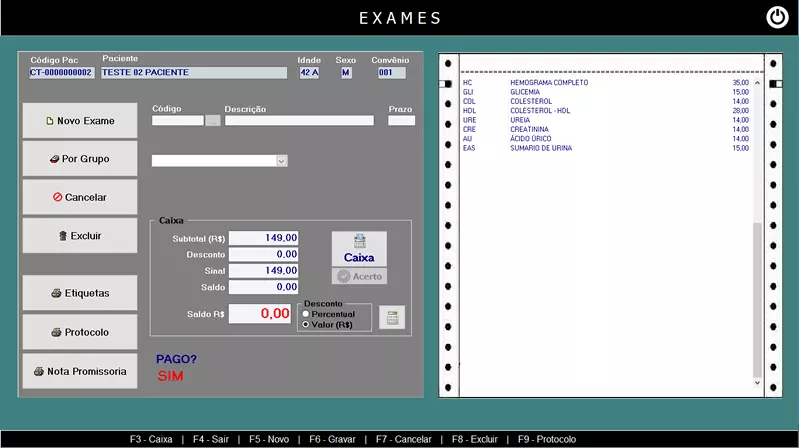Open the Caixa cash register button
This screenshot has width=799, height=448.
click(x=359, y=249)
